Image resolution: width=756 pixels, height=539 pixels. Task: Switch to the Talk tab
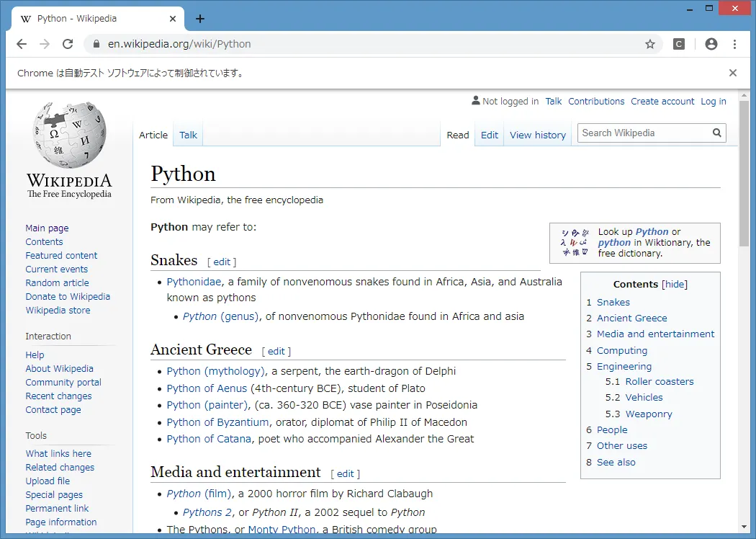pyautogui.click(x=188, y=135)
